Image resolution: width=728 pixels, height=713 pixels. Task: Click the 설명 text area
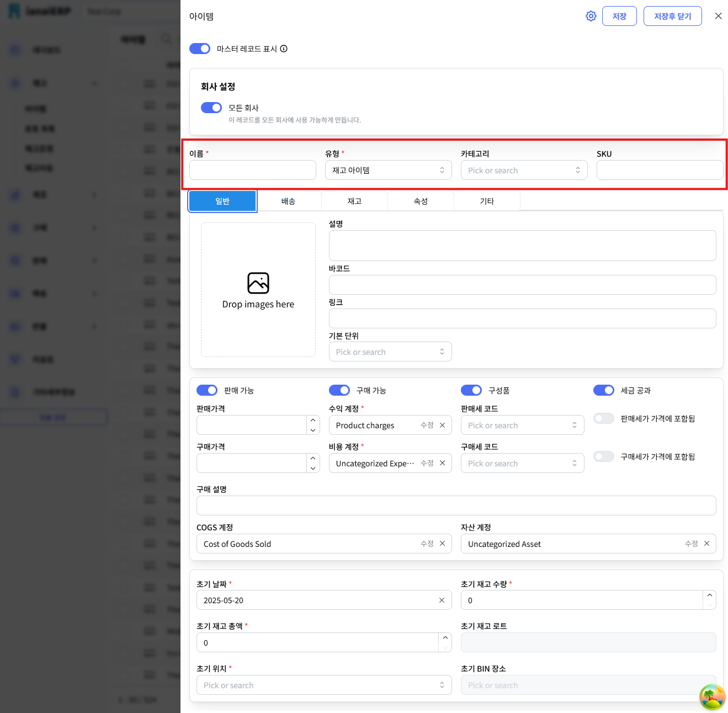[523, 246]
